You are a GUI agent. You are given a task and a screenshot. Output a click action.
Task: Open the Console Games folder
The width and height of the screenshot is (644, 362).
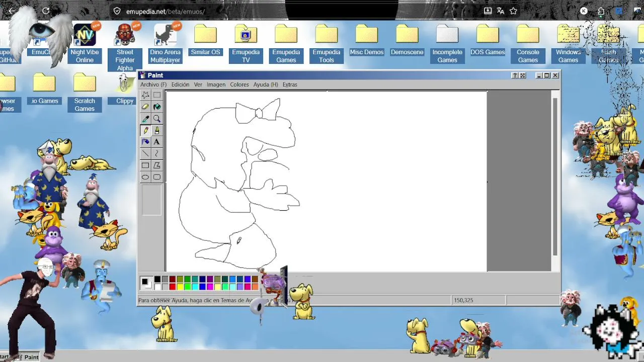[528, 44]
